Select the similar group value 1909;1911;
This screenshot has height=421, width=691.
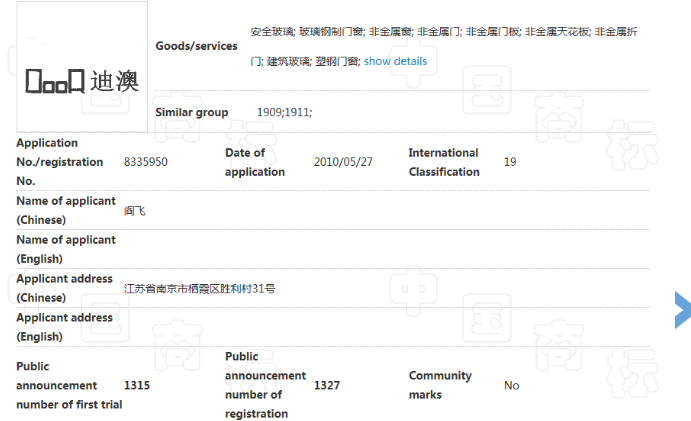(284, 112)
